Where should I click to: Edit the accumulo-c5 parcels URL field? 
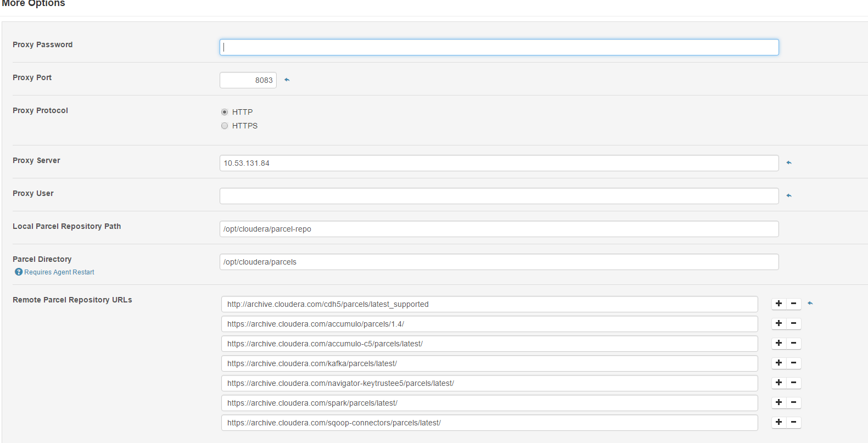(x=490, y=344)
